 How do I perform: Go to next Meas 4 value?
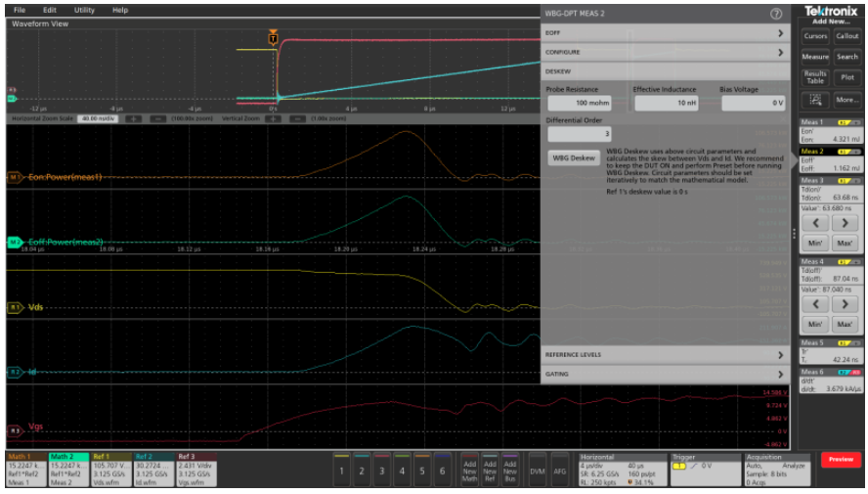[846, 304]
